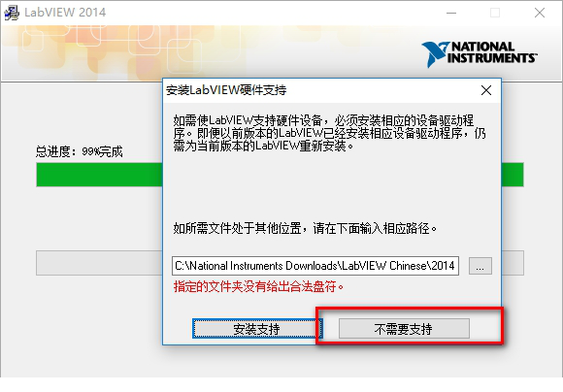This screenshot has width=563, height=392.
Task: Close the 安装LabVIEW硬件支持 dialog
Action: click(x=486, y=90)
